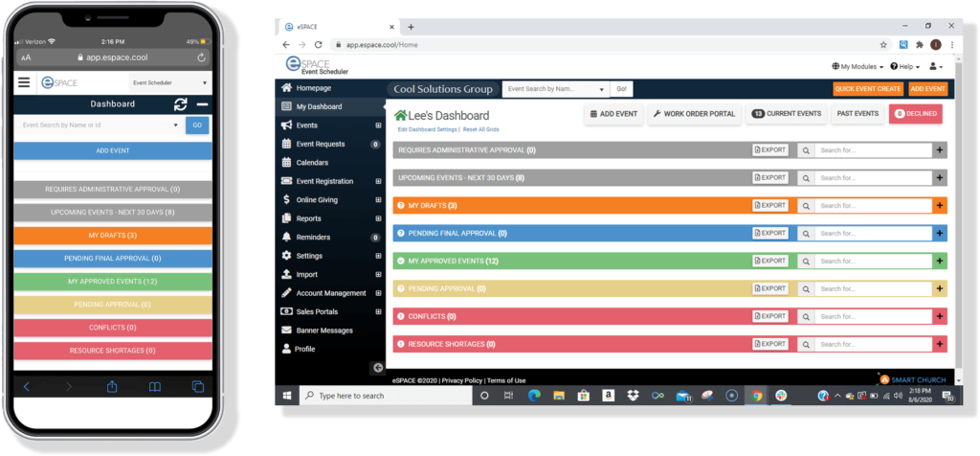980x456 pixels.
Task: Collapse the sidebar with the arrow icon
Action: coord(377,368)
